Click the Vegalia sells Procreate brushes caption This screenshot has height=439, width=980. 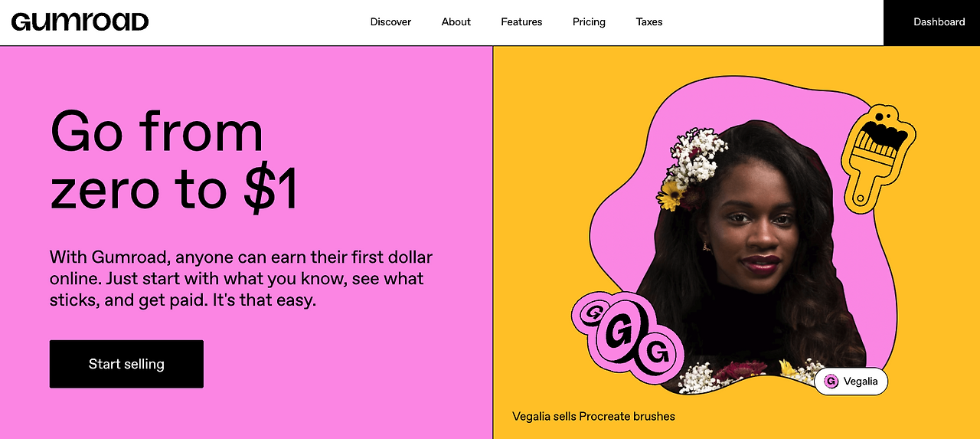pyautogui.click(x=594, y=417)
